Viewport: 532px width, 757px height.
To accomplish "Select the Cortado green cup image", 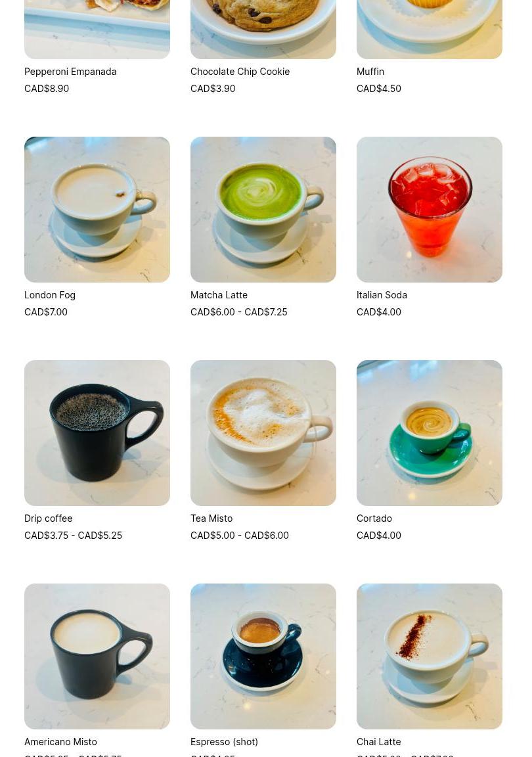I will pyautogui.click(x=429, y=433).
